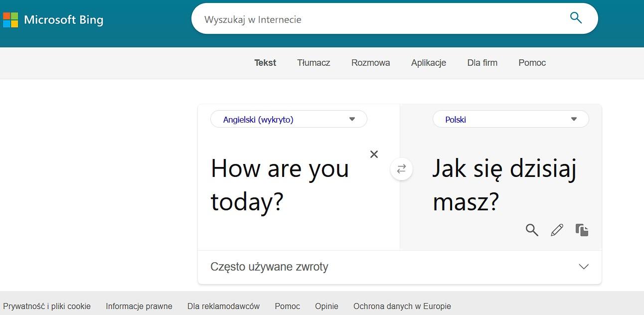Click the Microsoft Bing logo
Image resolution: width=644 pixels, height=315 pixels.
coord(53,19)
